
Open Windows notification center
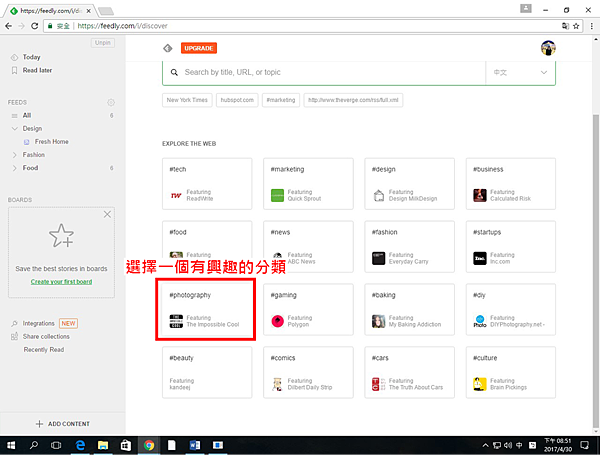click(x=584, y=445)
